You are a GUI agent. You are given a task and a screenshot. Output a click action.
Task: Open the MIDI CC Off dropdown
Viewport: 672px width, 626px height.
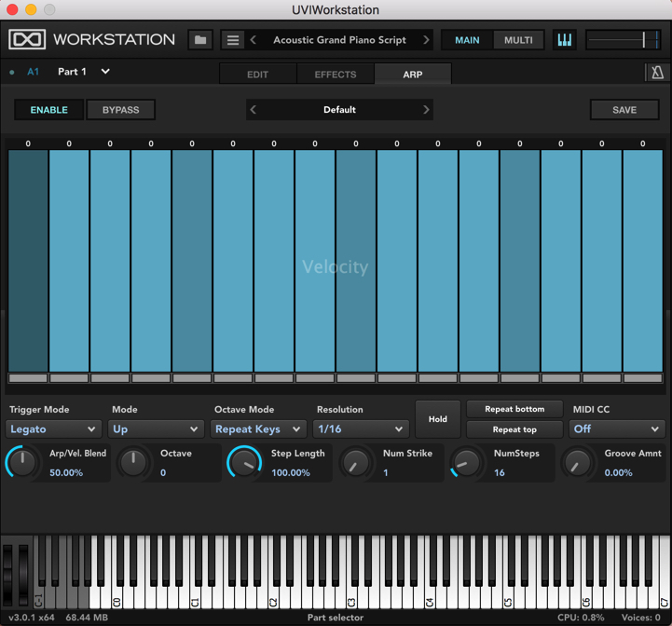[617, 429]
